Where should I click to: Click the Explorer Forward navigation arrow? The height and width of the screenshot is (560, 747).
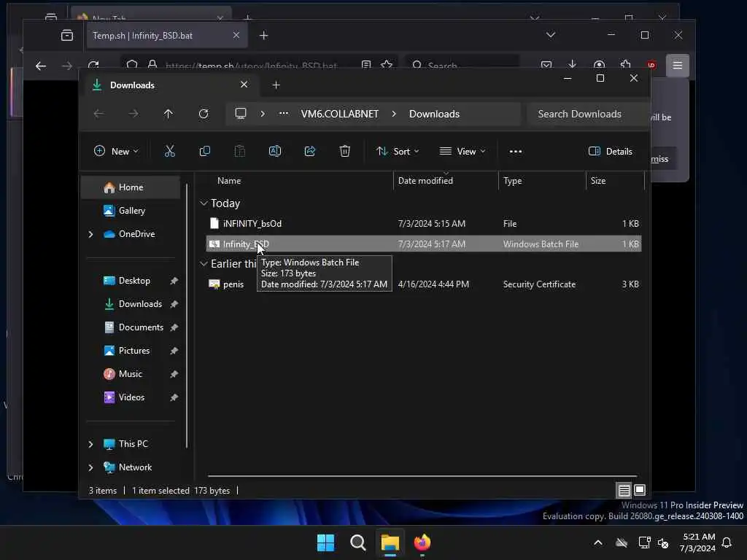click(133, 114)
